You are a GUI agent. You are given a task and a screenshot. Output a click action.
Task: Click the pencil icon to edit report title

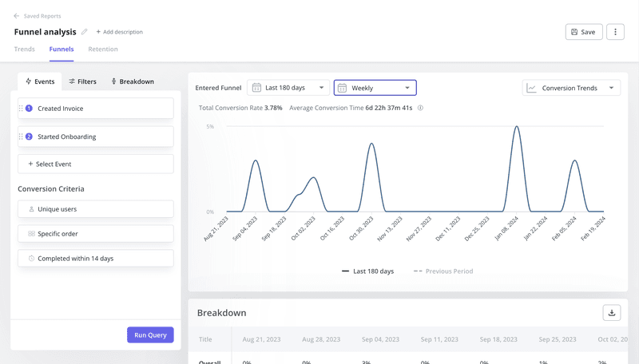coord(85,32)
